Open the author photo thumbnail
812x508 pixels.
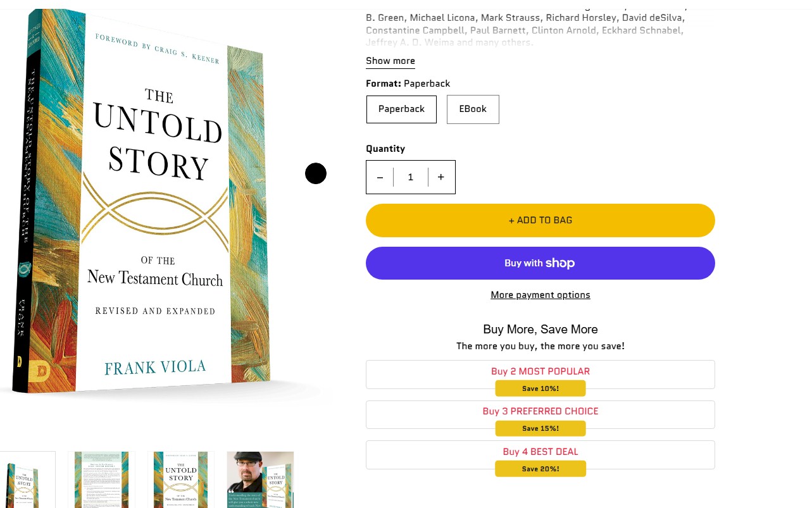pos(260,480)
